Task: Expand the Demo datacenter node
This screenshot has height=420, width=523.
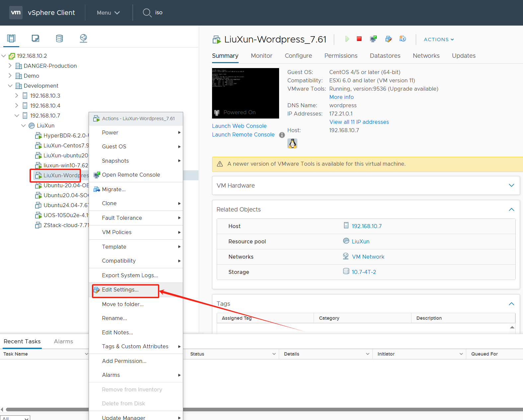Action: (10, 76)
